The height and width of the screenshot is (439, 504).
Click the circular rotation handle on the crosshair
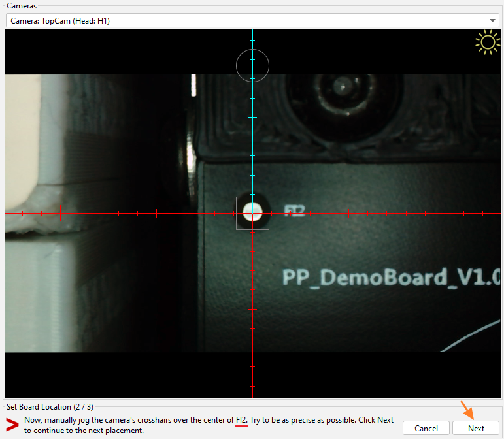(x=252, y=65)
